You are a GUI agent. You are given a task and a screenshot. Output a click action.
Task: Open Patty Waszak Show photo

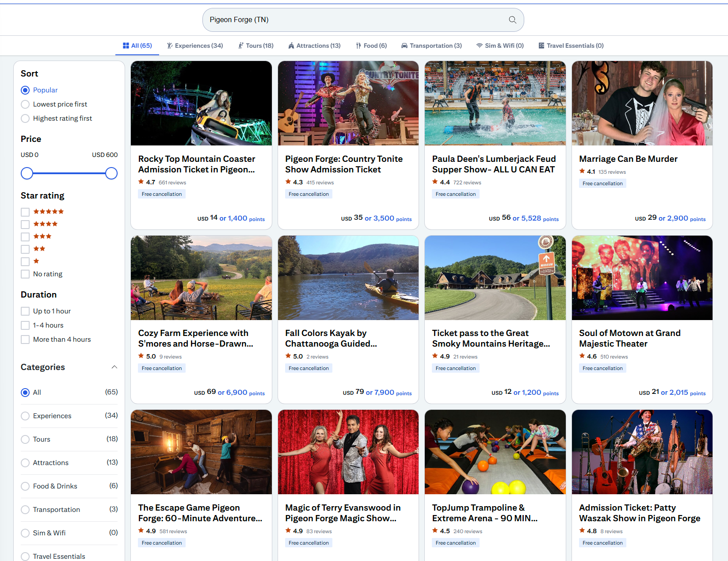pos(642,452)
